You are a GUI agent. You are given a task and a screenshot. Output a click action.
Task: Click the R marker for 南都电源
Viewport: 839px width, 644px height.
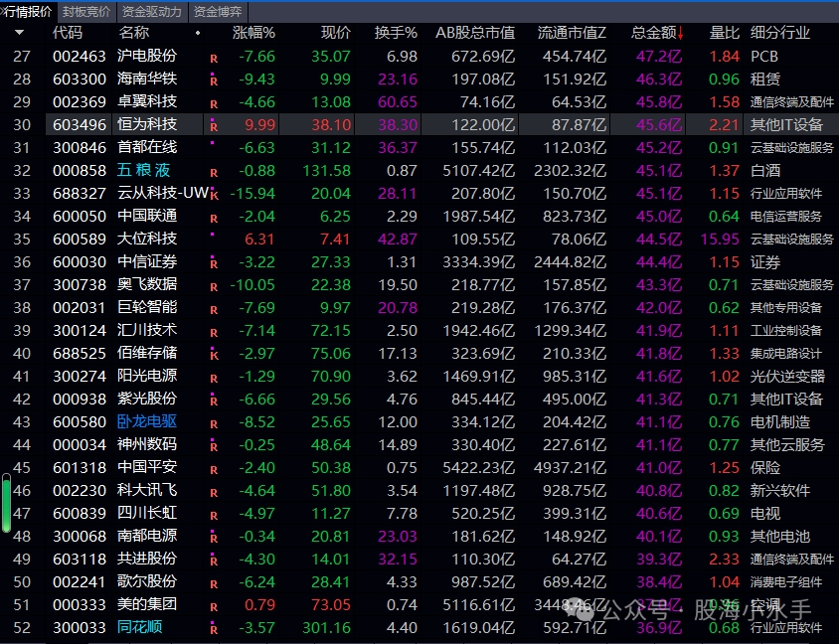point(214,539)
